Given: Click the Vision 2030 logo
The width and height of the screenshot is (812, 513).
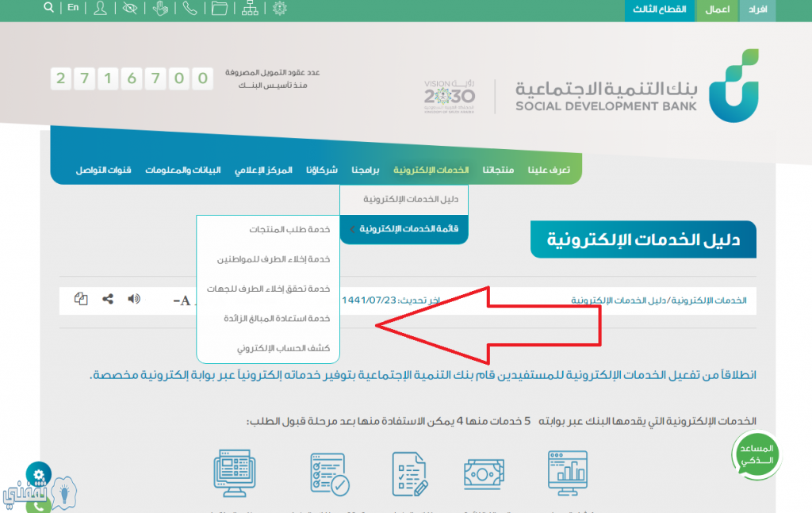Looking at the screenshot, I should tap(450, 96).
